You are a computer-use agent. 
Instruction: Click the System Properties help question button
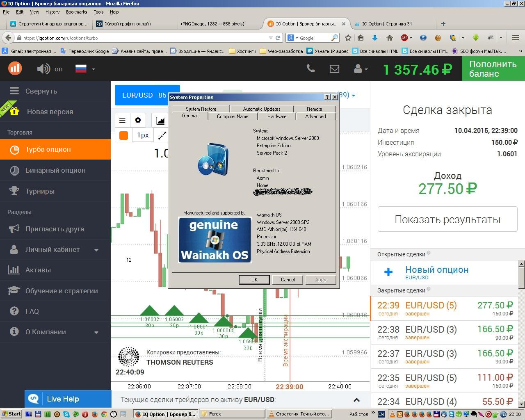[327, 97]
